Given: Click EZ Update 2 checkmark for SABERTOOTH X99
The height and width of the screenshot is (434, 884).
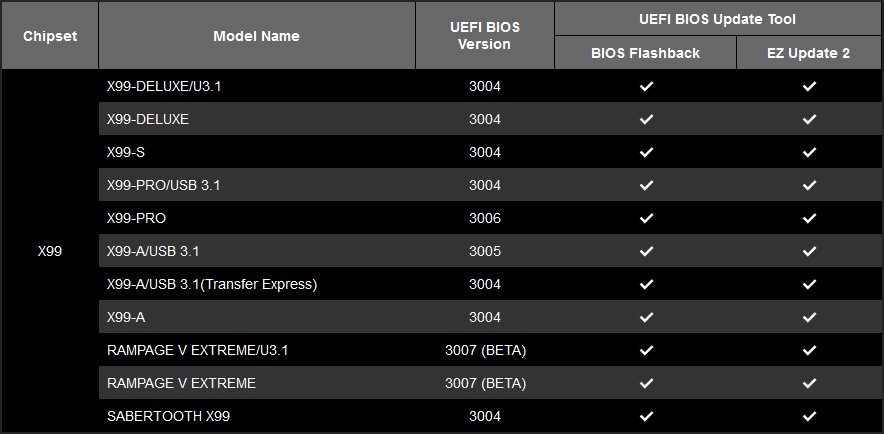Looking at the screenshot, I should click(x=809, y=416).
